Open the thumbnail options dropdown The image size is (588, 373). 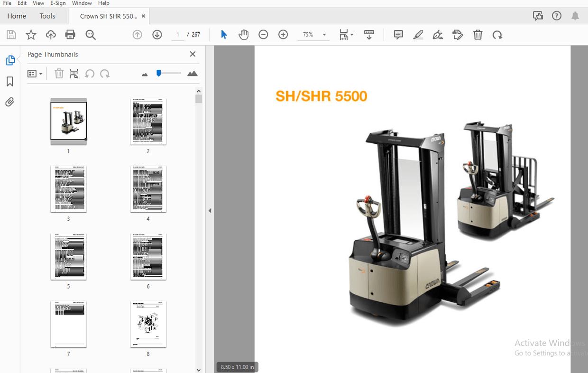coord(35,74)
